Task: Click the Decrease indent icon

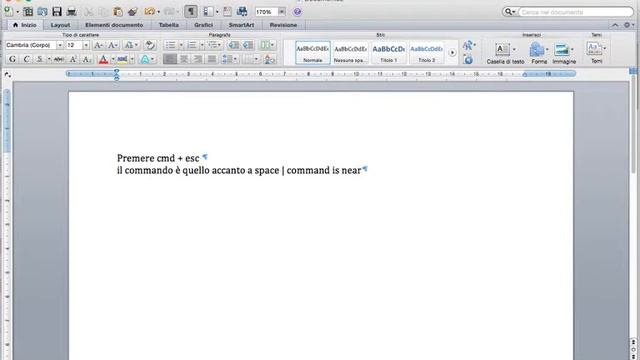Action: (x=233, y=45)
